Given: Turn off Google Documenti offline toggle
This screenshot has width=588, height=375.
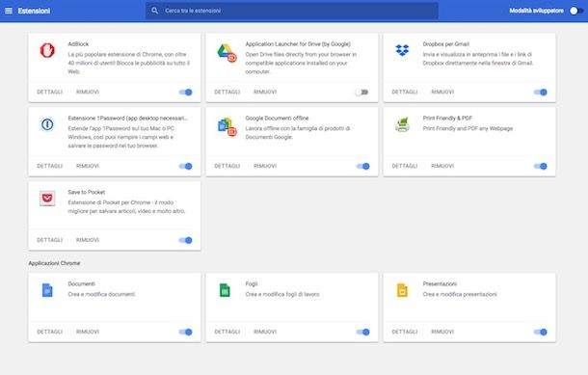Looking at the screenshot, I should point(363,166).
